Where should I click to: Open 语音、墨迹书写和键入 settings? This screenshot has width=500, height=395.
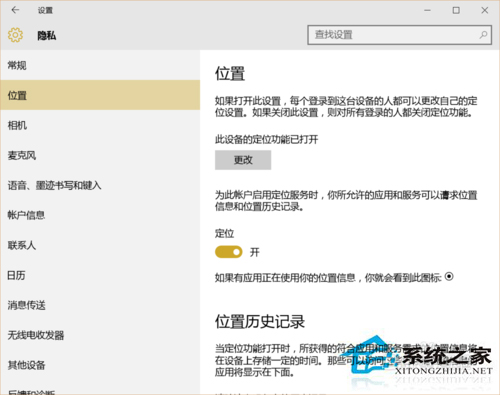click(x=100, y=185)
